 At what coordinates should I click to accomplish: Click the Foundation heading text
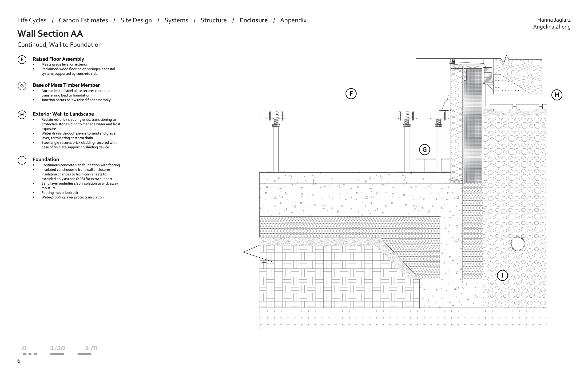tap(46, 159)
